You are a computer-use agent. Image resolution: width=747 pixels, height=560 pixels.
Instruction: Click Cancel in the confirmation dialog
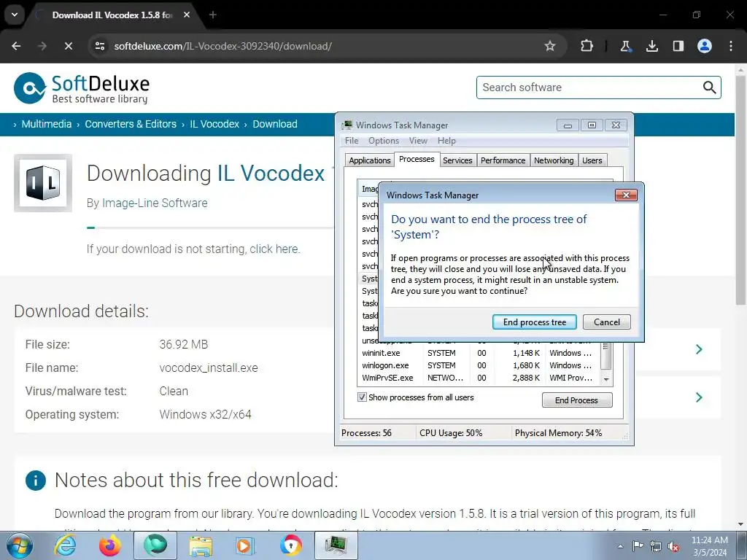[x=606, y=322]
